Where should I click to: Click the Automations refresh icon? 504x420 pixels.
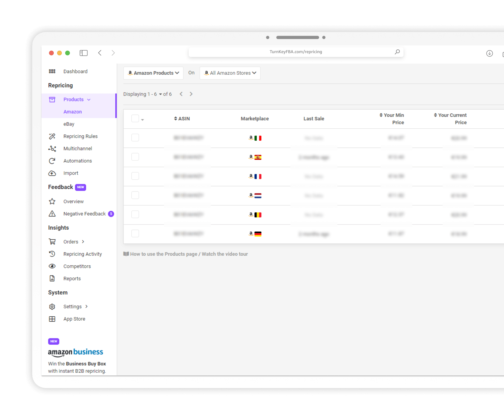(x=52, y=161)
